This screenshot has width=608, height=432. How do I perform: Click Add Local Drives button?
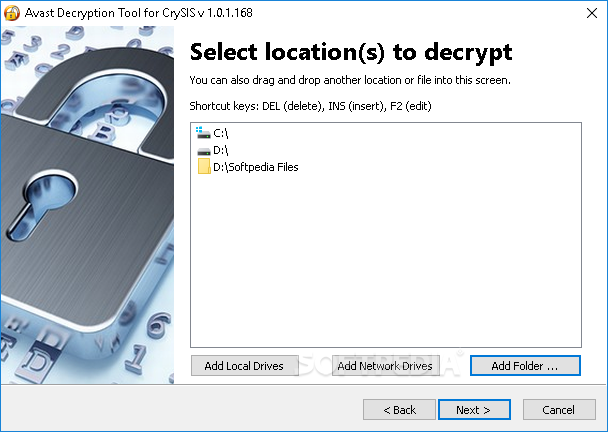[x=244, y=366]
